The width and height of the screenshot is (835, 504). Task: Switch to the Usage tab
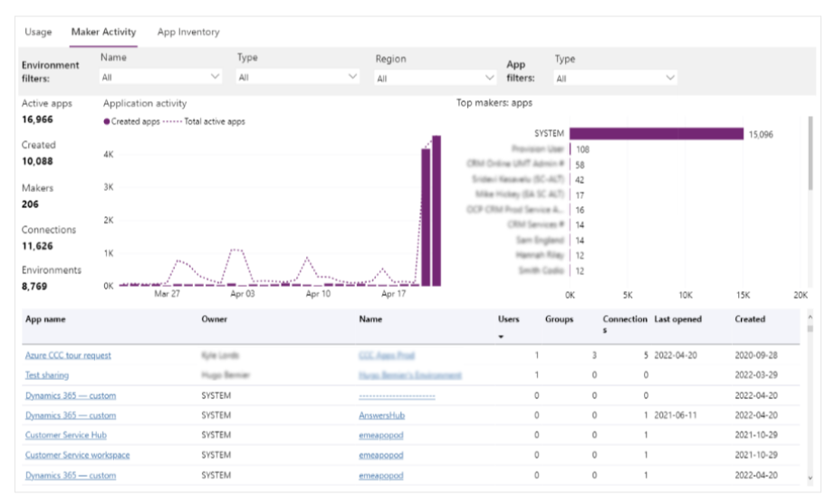(x=38, y=32)
